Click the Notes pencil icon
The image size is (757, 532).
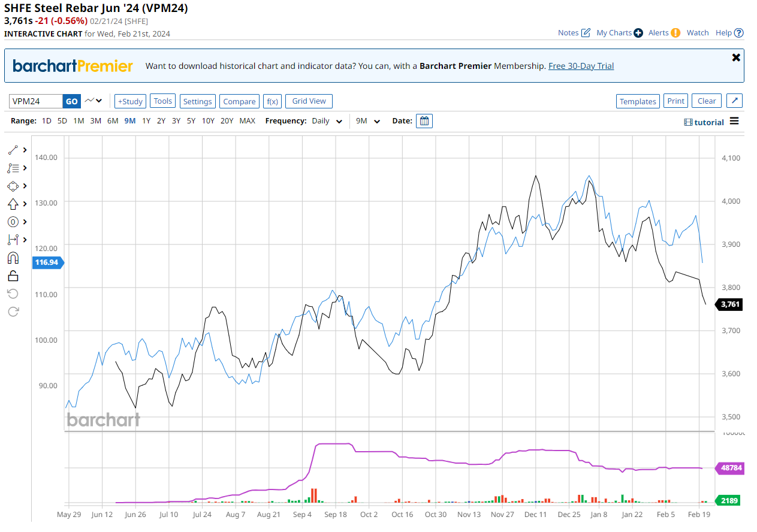pos(586,33)
